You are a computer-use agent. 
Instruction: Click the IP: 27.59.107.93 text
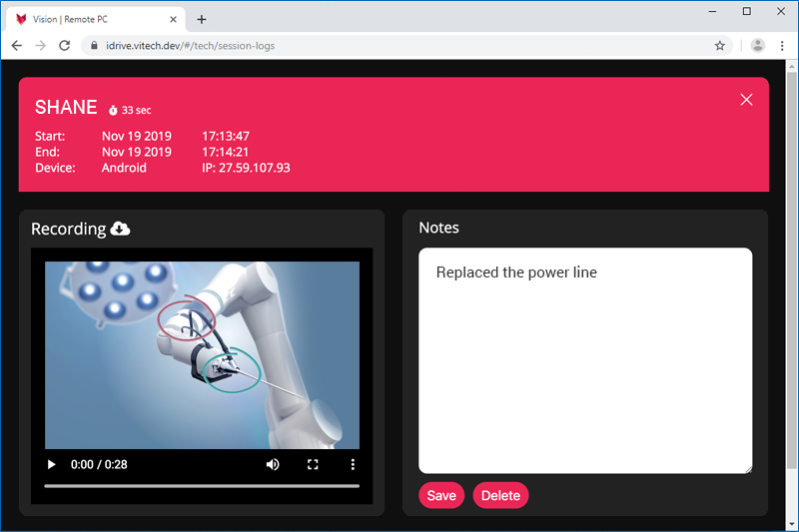pos(246,168)
